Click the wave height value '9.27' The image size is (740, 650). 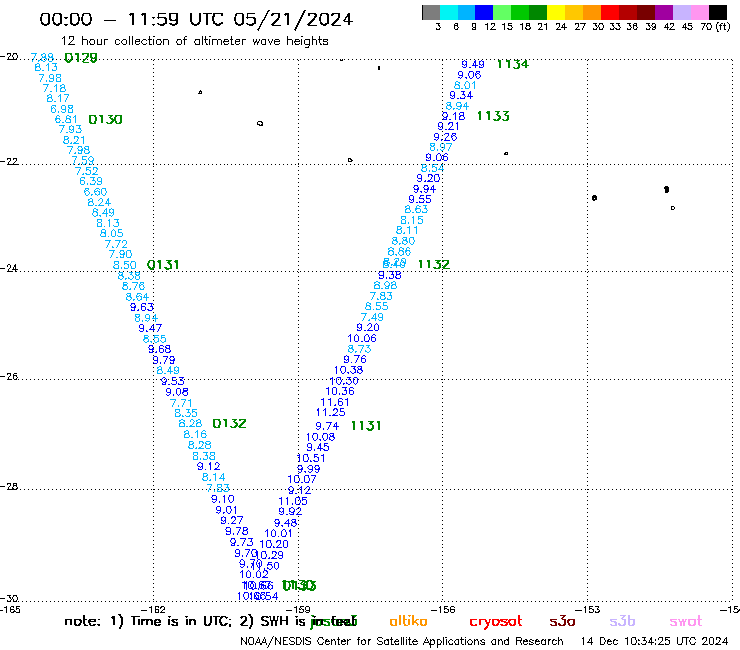pos(232,520)
